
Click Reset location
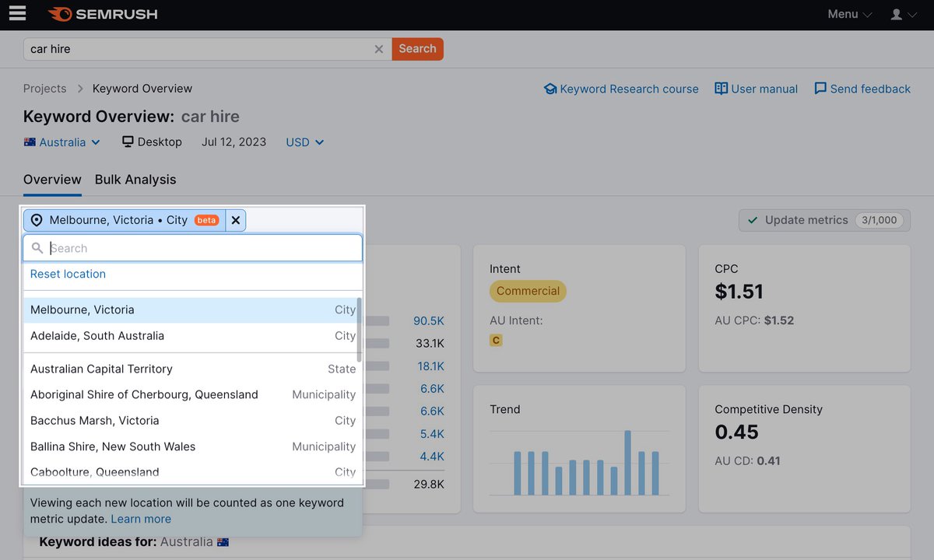click(68, 274)
